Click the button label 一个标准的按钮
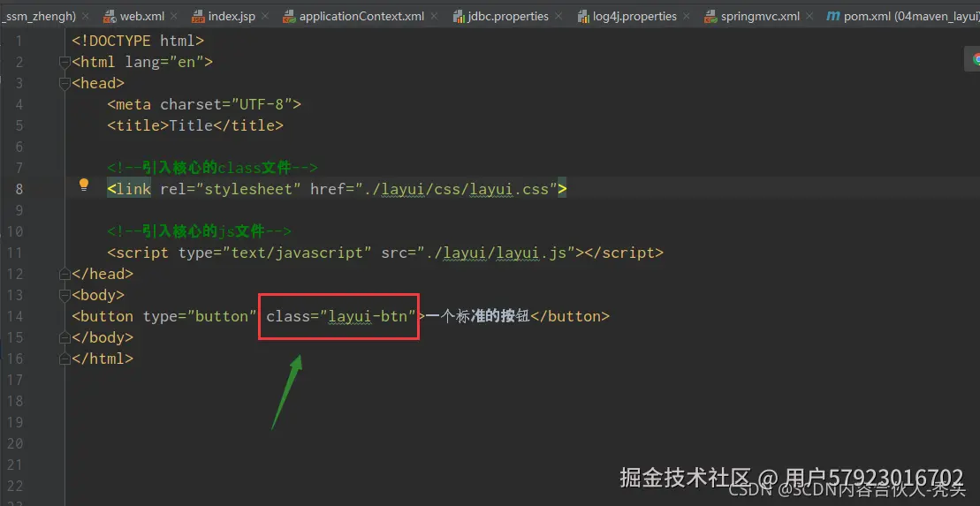 click(477, 316)
